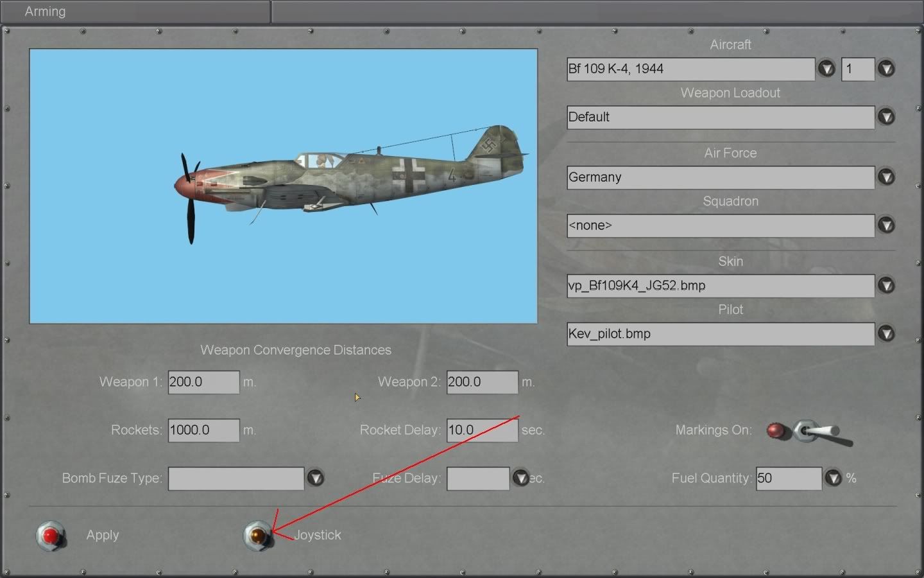The image size is (924, 578).
Task: Open the aircraft number dropdown arrow
Action: 886,68
